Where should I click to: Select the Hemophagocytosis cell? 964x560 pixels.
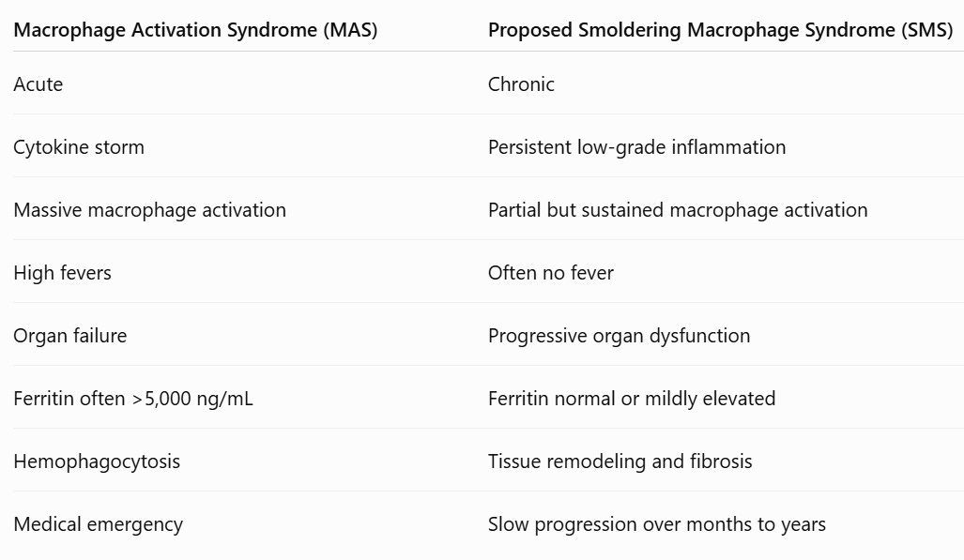(97, 462)
